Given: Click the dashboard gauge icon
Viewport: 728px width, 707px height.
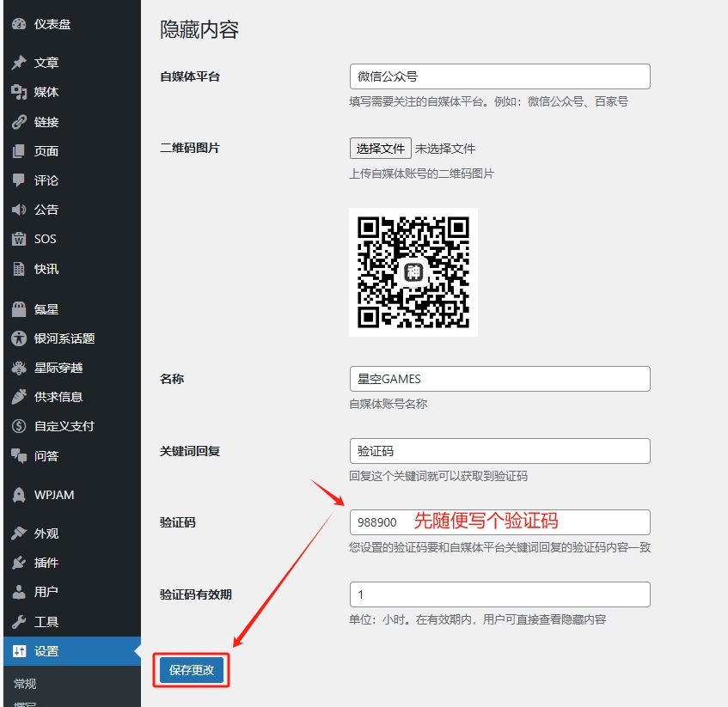Looking at the screenshot, I should (x=19, y=24).
